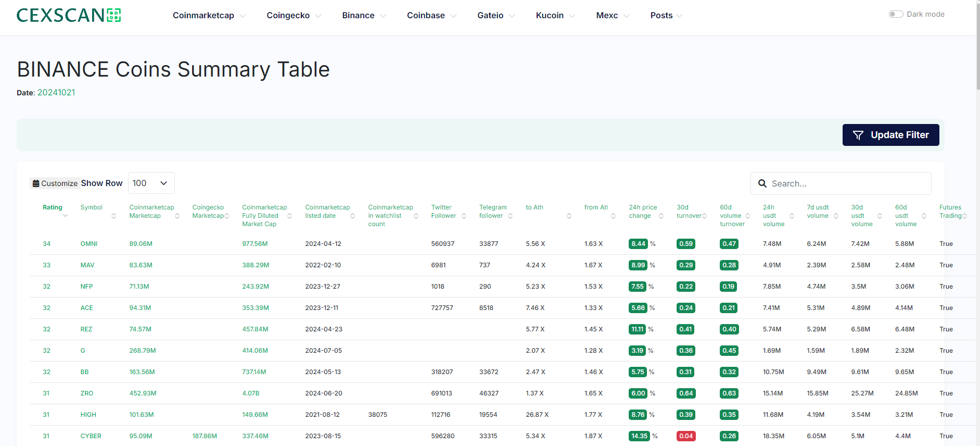Open the REZ symbol link
The width and height of the screenshot is (980, 446).
point(86,329)
